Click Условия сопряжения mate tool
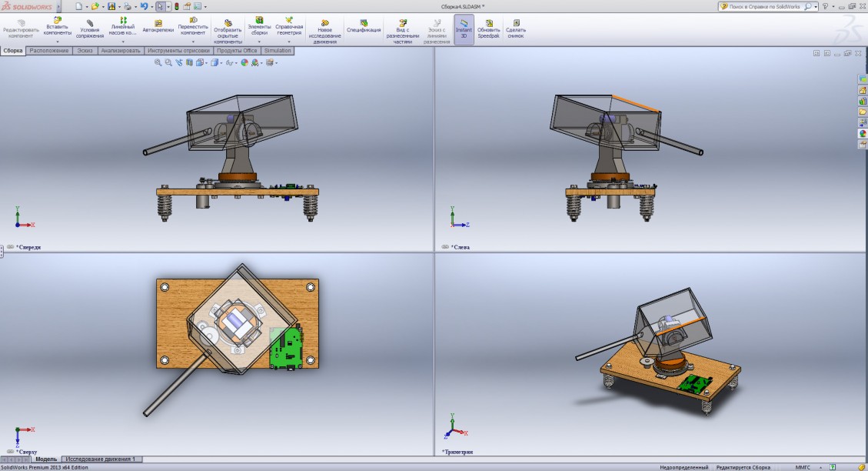Screen dimensions: 868x471 [90, 29]
